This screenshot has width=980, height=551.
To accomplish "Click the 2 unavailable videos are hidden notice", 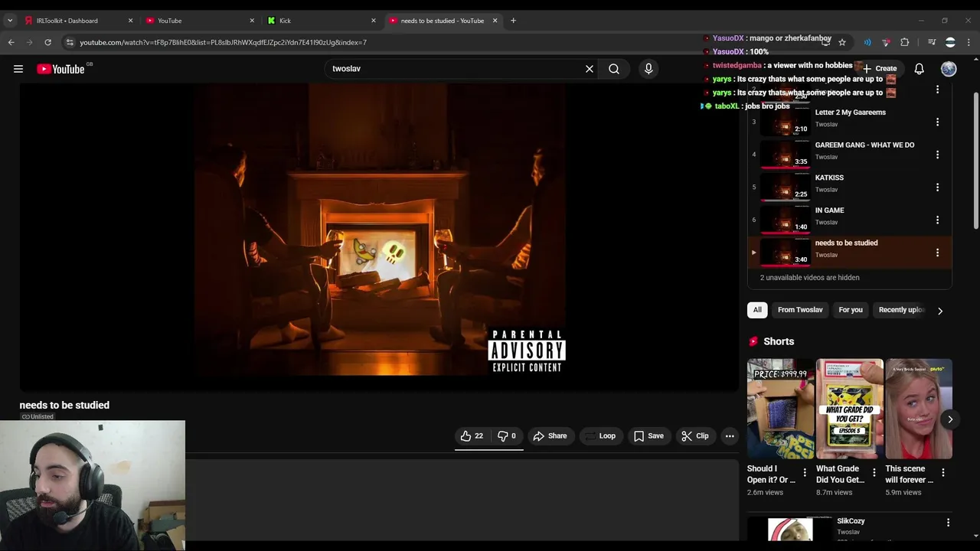I will (809, 278).
